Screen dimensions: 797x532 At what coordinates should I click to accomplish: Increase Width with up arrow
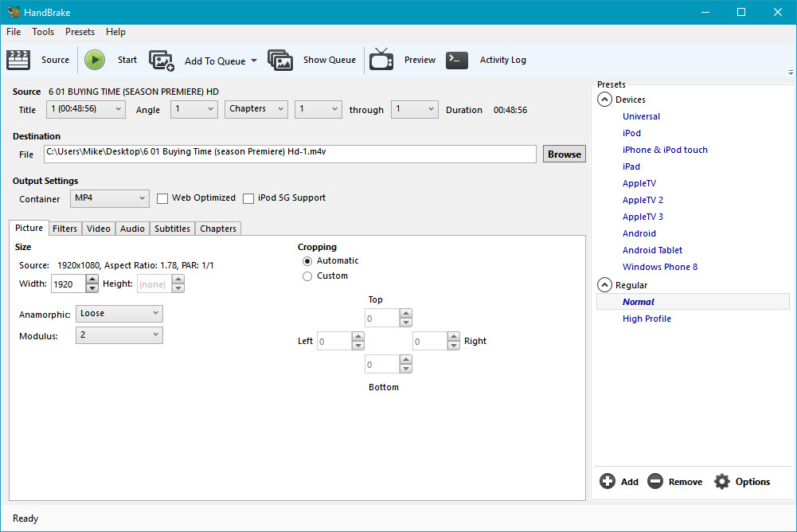coord(92,279)
